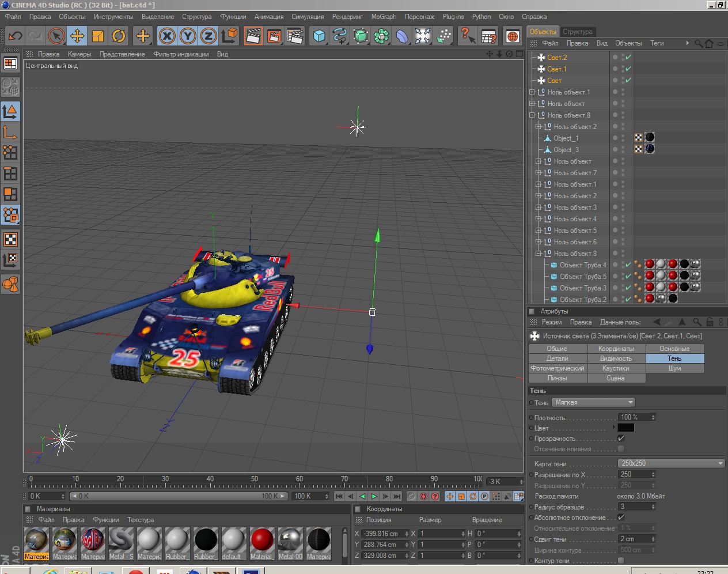Open the NURBS generator icon
The height and width of the screenshot is (574, 728).
361,36
